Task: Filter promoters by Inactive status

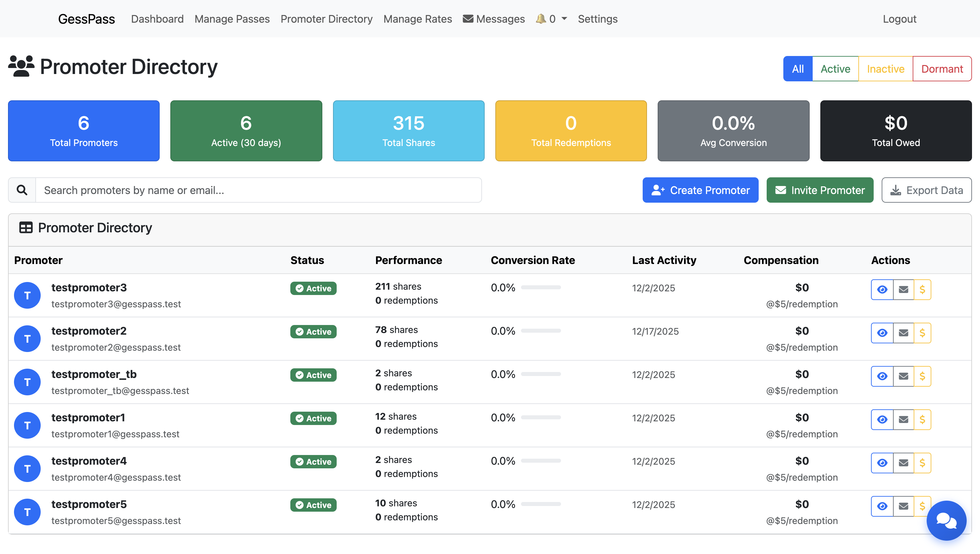Action: [x=885, y=69]
